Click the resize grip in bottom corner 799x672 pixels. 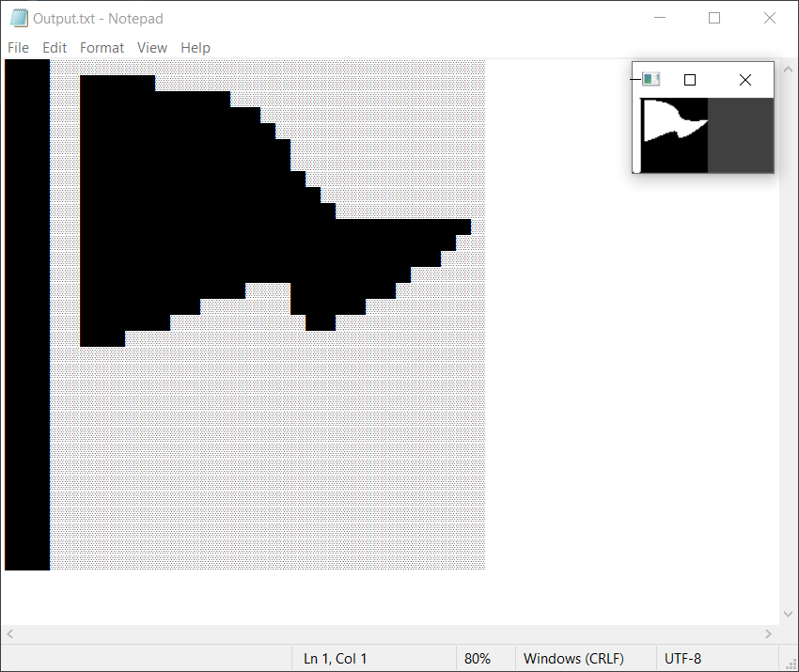[x=791, y=664]
